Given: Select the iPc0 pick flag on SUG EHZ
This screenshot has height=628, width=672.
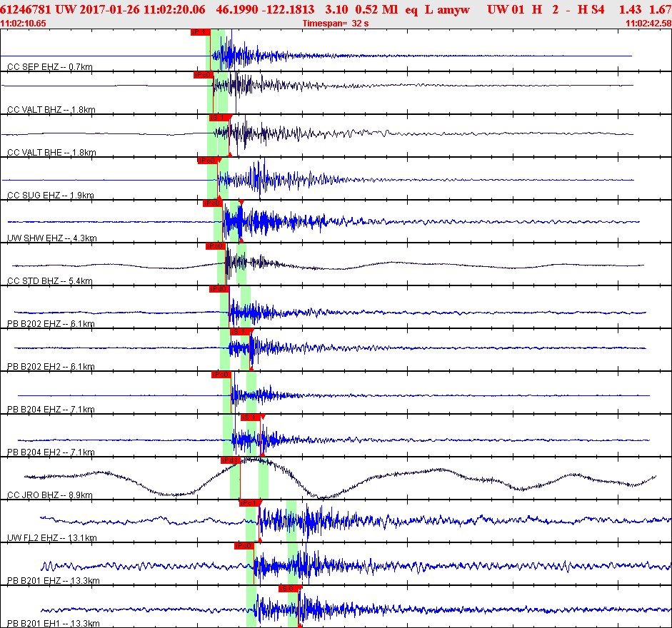Looking at the screenshot, I should [x=206, y=161].
